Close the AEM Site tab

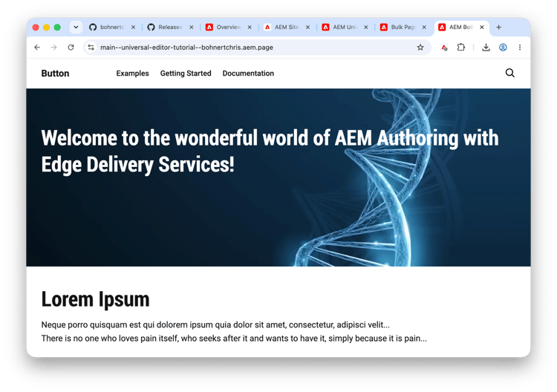click(x=308, y=27)
